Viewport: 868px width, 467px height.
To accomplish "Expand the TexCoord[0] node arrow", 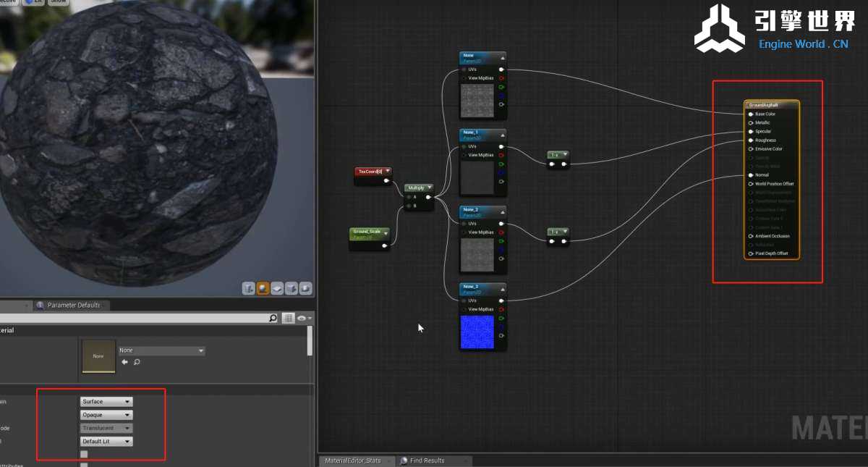I will (388, 172).
